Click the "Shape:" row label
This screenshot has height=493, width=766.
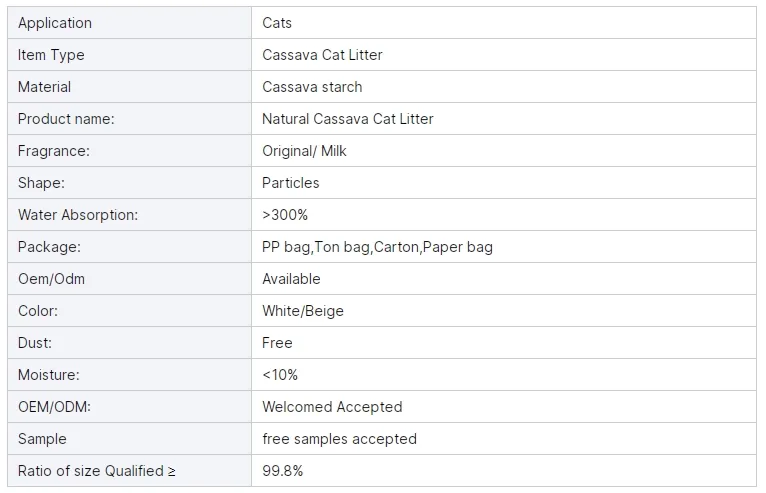41,183
